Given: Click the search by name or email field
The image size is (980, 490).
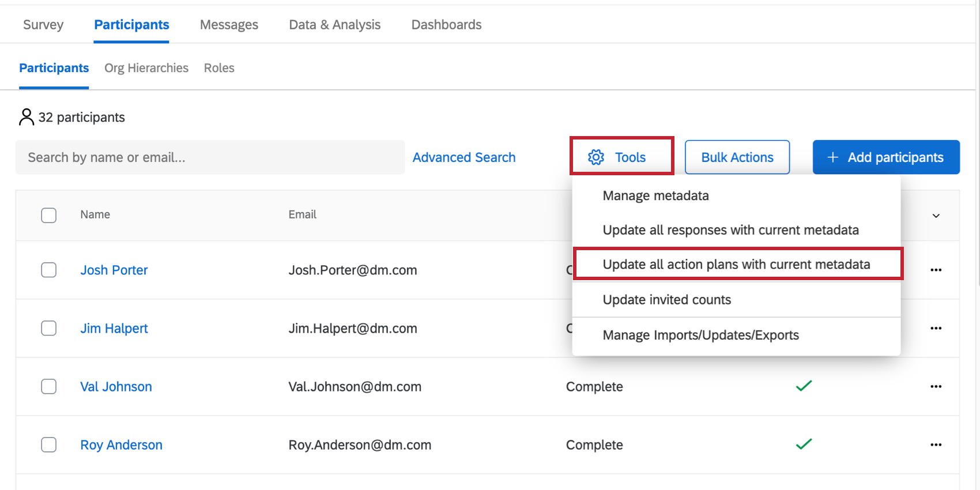Looking at the screenshot, I should point(210,157).
